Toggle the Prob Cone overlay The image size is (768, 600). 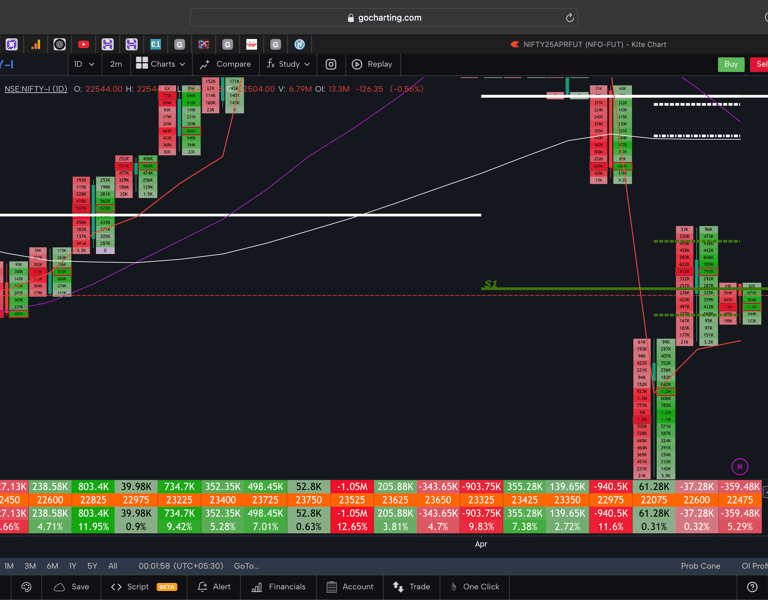click(x=700, y=566)
